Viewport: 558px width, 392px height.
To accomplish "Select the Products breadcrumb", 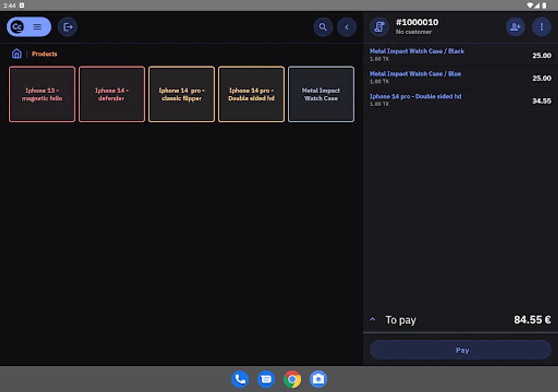I will (x=44, y=54).
